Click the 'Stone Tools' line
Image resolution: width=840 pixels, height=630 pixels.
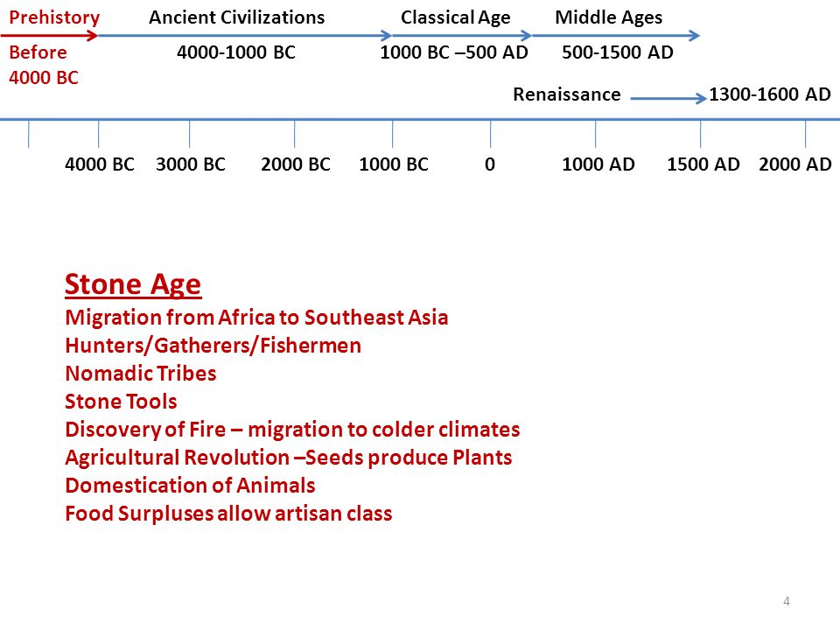(121, 402)
